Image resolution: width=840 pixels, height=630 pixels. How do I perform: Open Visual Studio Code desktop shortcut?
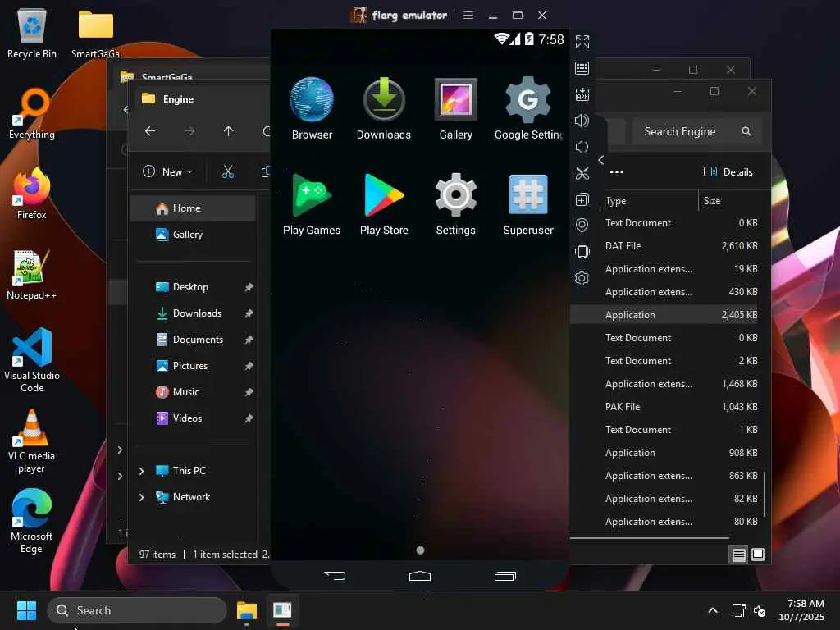(x=32, y=360)
